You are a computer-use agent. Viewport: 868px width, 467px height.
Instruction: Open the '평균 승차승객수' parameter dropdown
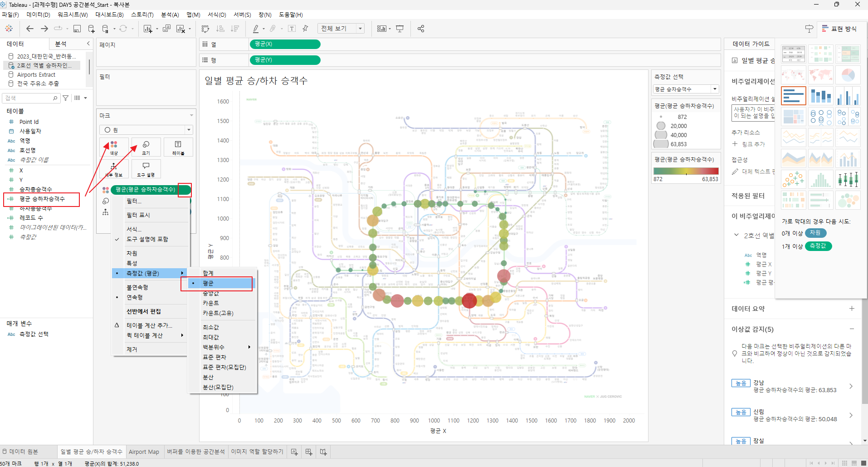point(686,89)
